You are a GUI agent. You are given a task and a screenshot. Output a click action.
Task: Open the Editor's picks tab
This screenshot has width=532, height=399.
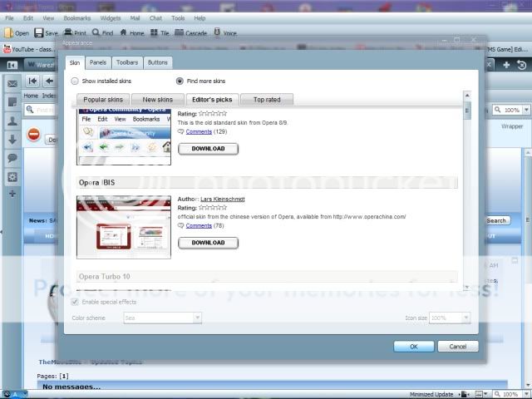click(213, 100)
